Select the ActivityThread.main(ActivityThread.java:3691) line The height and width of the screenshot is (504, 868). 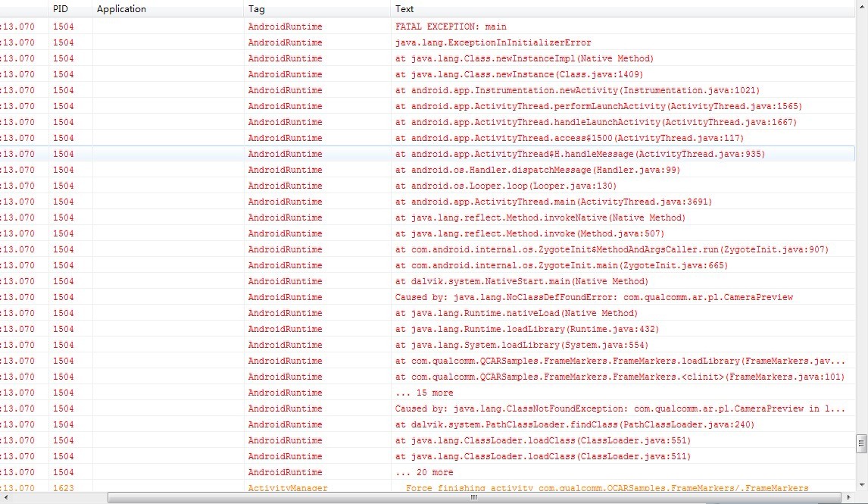tap(427, 202)
